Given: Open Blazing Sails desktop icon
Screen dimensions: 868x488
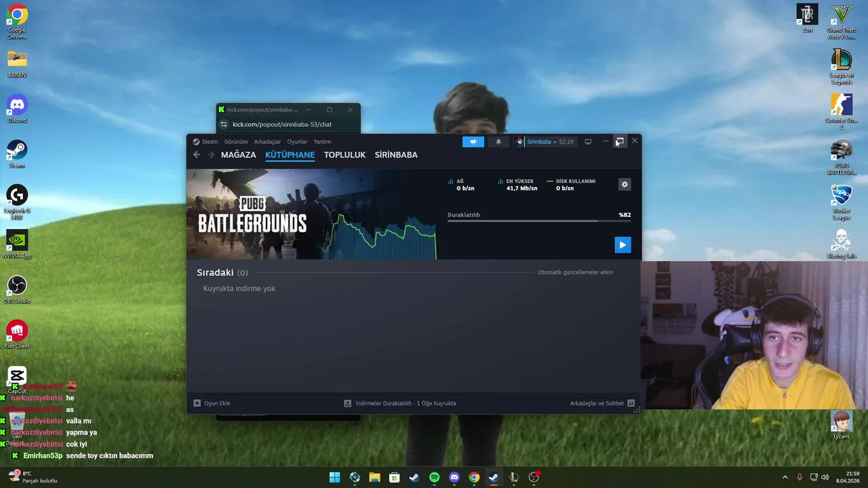Looking at the screenshot, I should click(x=842, y=245).
